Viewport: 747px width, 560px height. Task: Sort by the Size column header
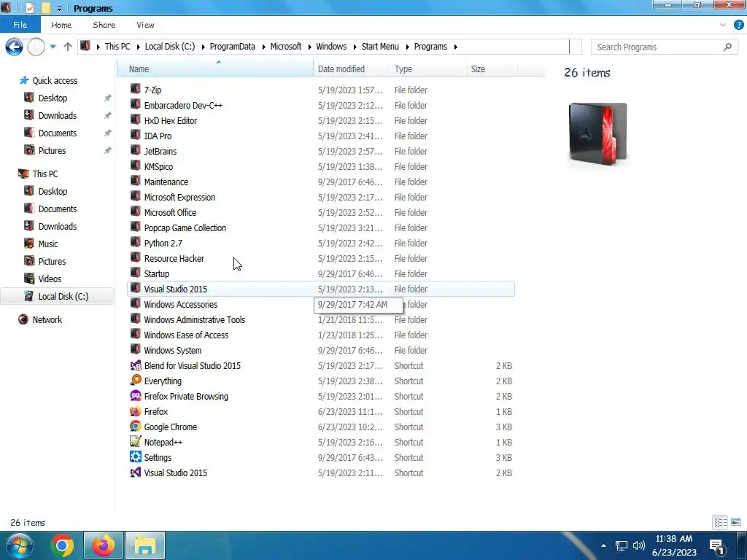click(x=492, y=69)
